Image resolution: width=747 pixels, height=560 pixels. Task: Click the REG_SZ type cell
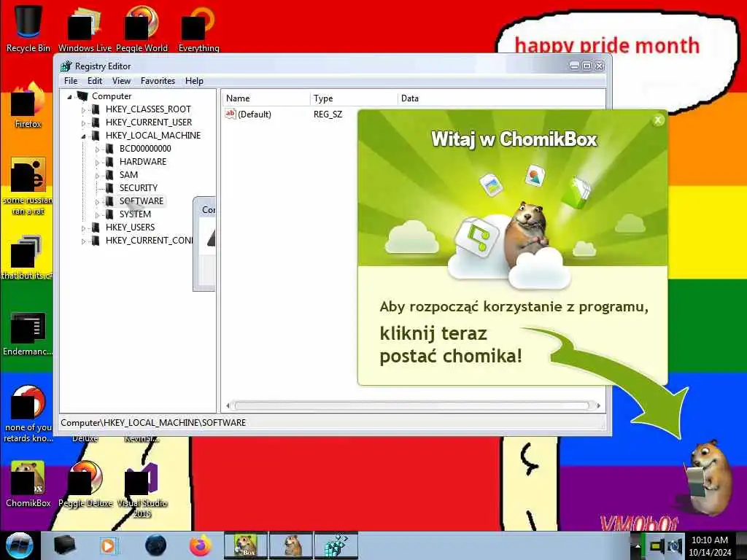(328, 114)
